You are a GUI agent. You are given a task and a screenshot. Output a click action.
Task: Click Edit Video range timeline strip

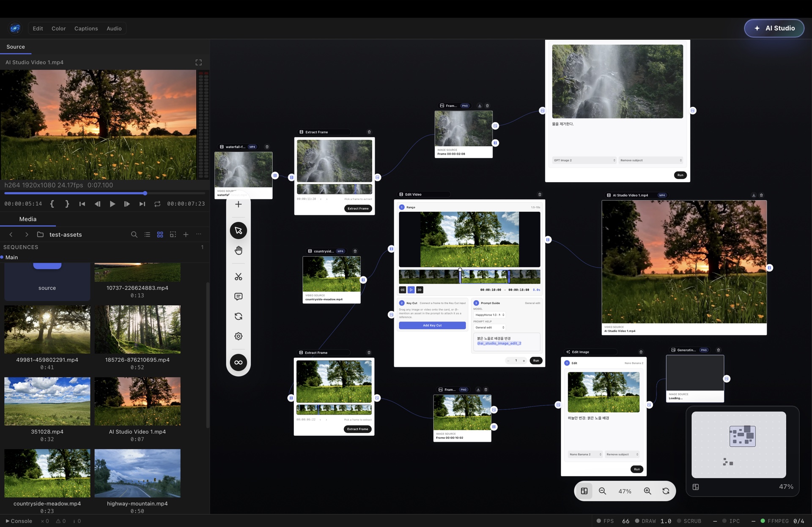click(469, 276)
